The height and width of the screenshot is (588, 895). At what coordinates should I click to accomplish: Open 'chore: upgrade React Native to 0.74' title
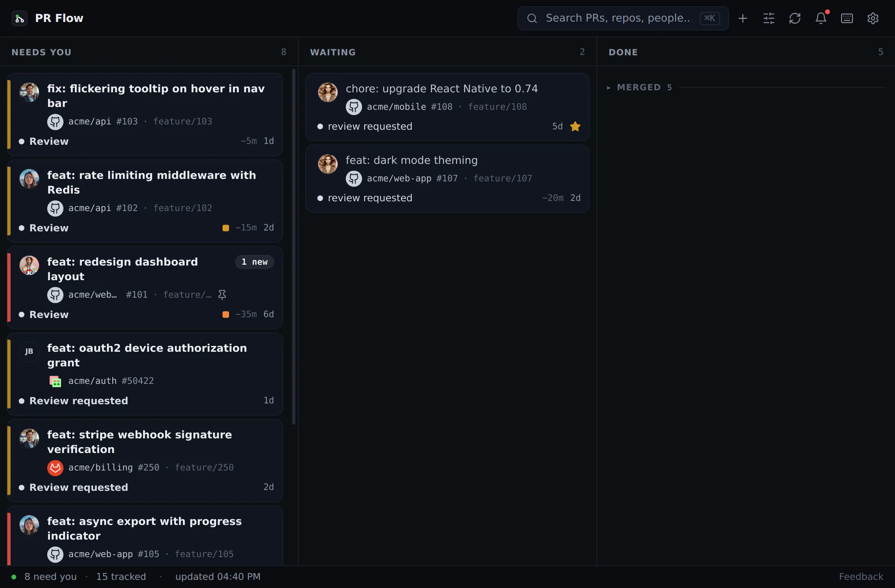click(x=442, y=89)
